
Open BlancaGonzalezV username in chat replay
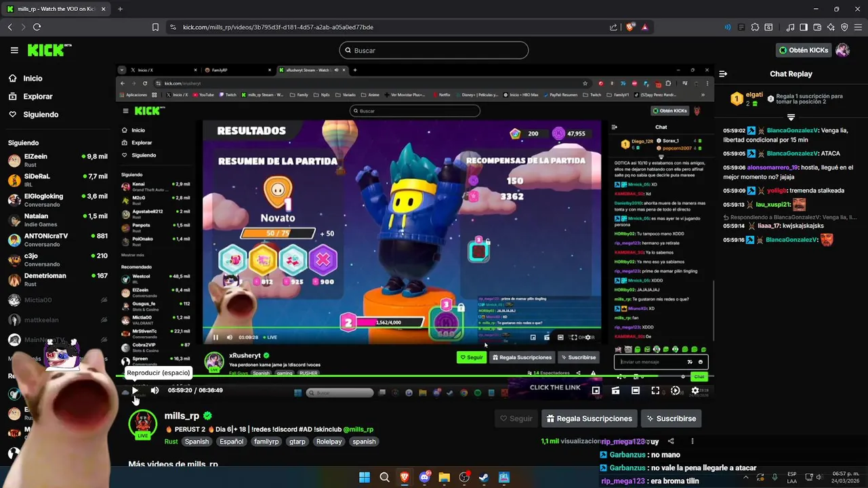pyautogui.click(x=791, y=131)
